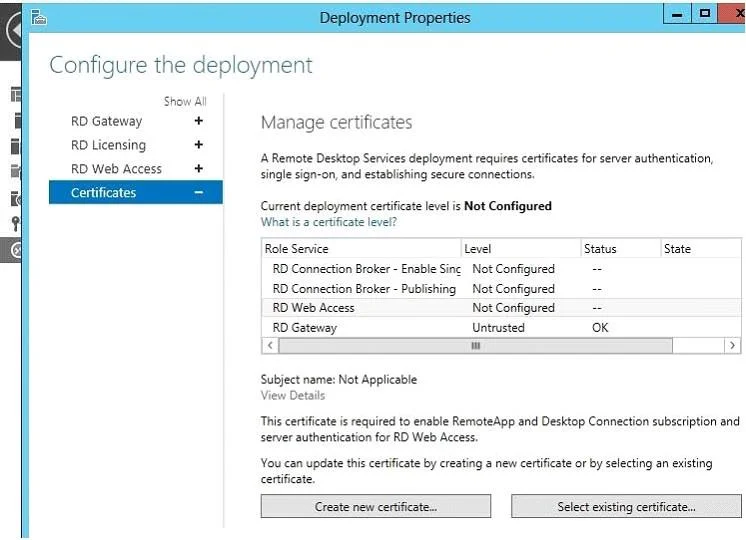Open What is a certificate level link

(x=328, y=222)
